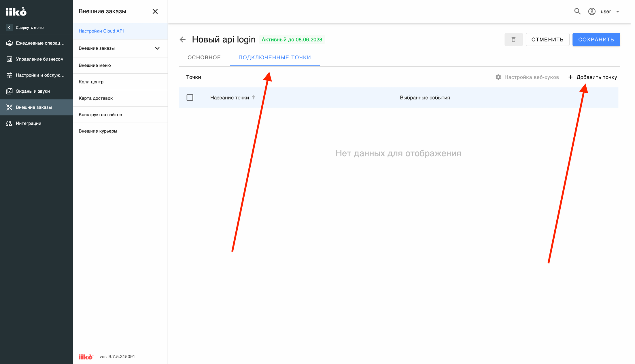Open webhook settings gear icon
The height and width of the screenshot is (364, 635).
[x=498, y=77]
